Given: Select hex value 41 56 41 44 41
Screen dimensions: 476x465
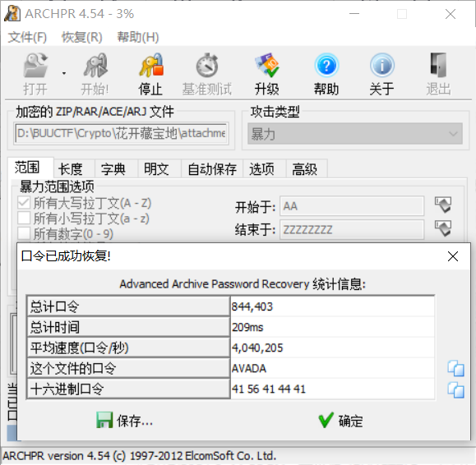Looking at the screenshot, I should (268, 389).
